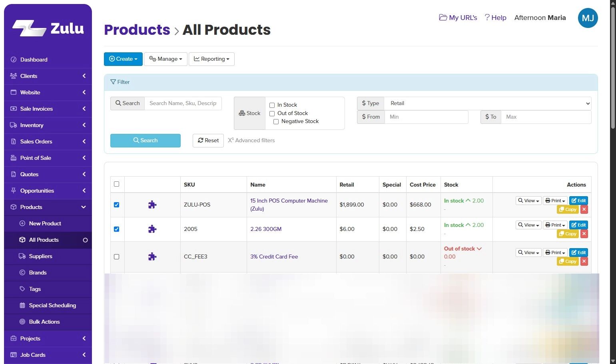Open the 2.26 300GM product link
This screenshot has width=616, height=364.
click(x=266, y=229)
